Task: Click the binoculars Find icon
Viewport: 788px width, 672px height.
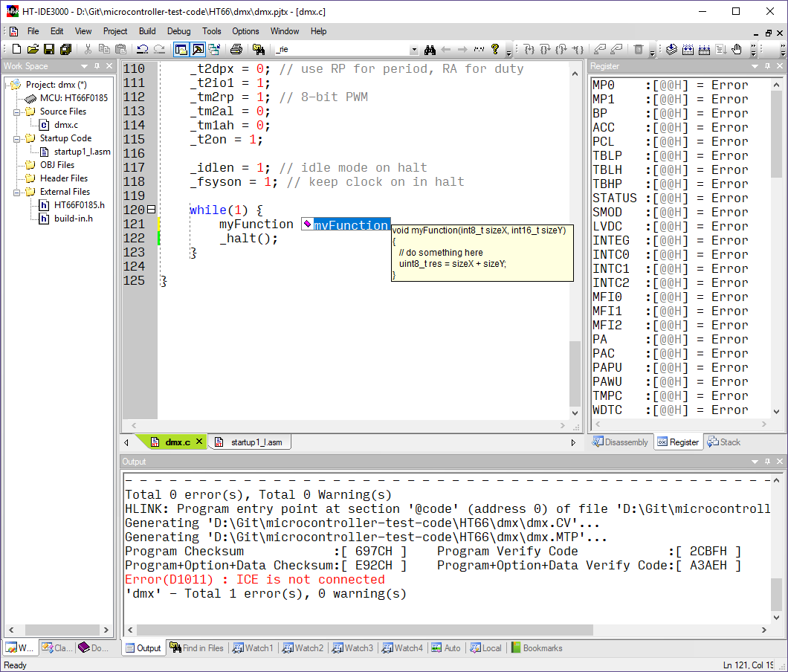Action: (x=430, y=50)
